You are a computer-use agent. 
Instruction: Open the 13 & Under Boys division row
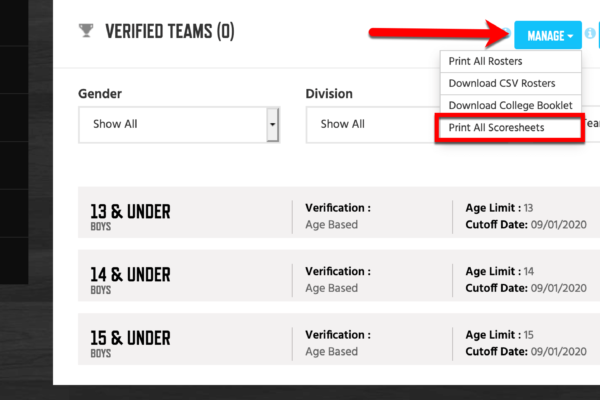coord(339,212)
